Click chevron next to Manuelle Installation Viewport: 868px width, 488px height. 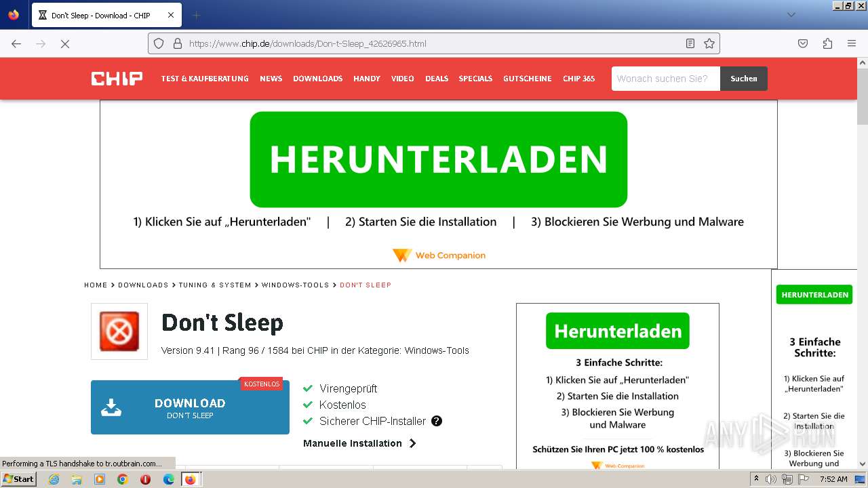point(412,443)
